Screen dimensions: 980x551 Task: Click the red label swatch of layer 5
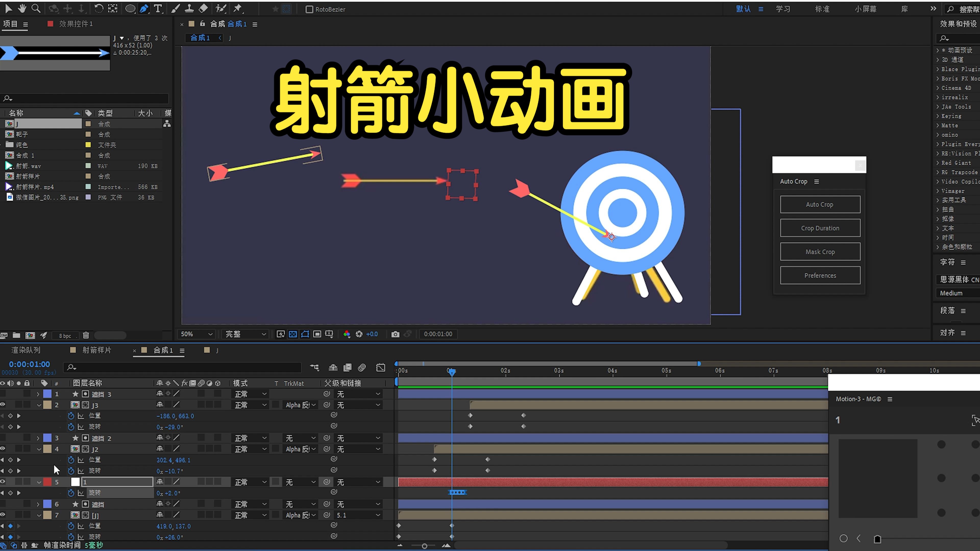tap(47, 482)
